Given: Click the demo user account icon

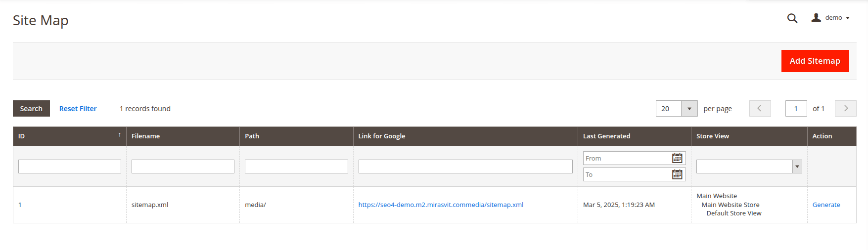Looking at the screenshot, I should [816, 18].
